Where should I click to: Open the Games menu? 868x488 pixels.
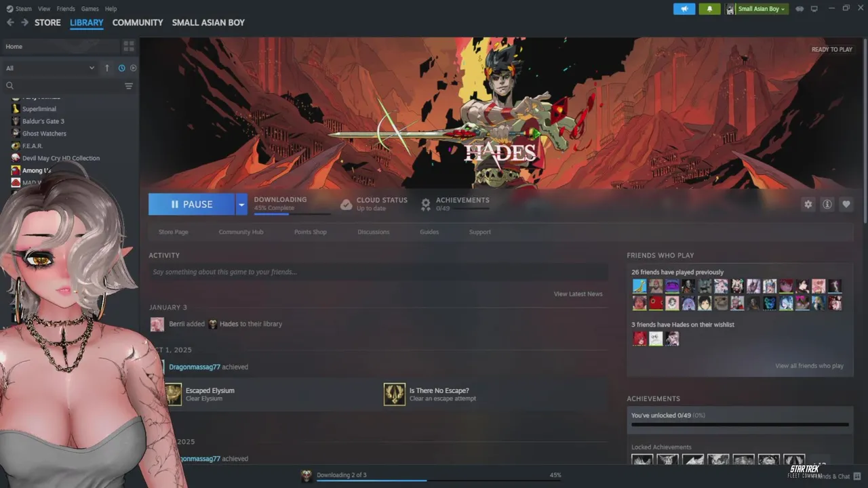tap(90, 9)
